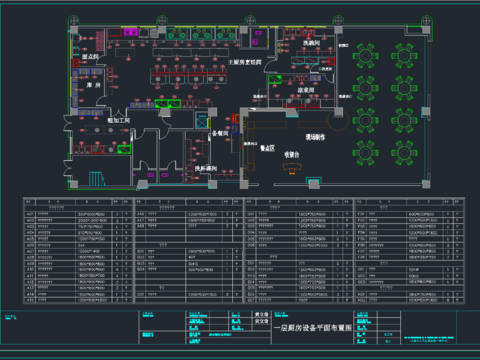
Task: Click the top-right green round dining table
Action: click(x=404, y=55)
